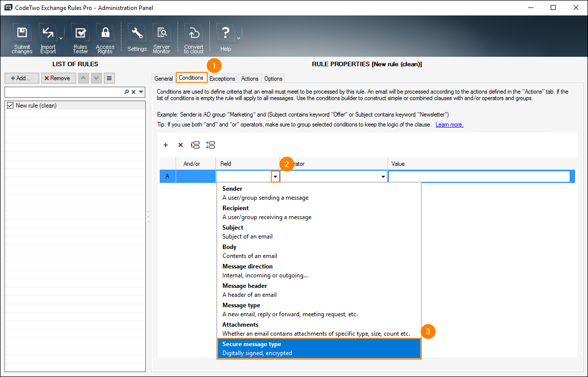
Task: Open the Settings wrench tool
Action: pos(137,38)
